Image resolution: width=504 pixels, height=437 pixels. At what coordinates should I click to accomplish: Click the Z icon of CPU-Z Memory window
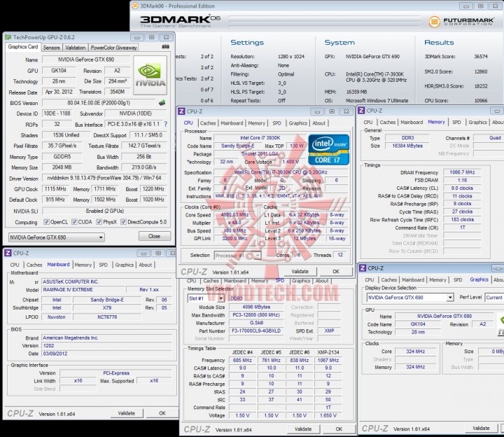point(361,111)
